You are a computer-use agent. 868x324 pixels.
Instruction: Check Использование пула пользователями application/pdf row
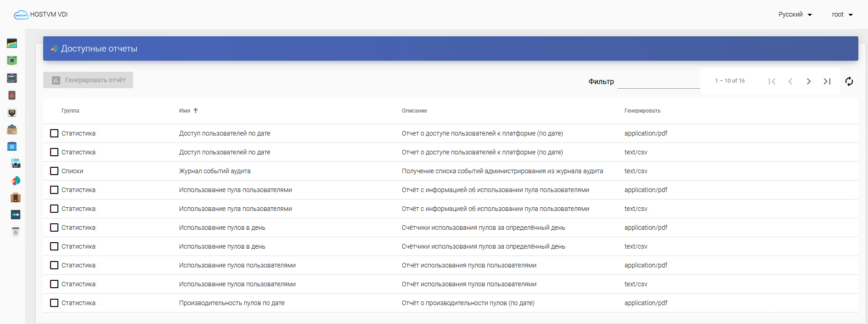(54, 190)
